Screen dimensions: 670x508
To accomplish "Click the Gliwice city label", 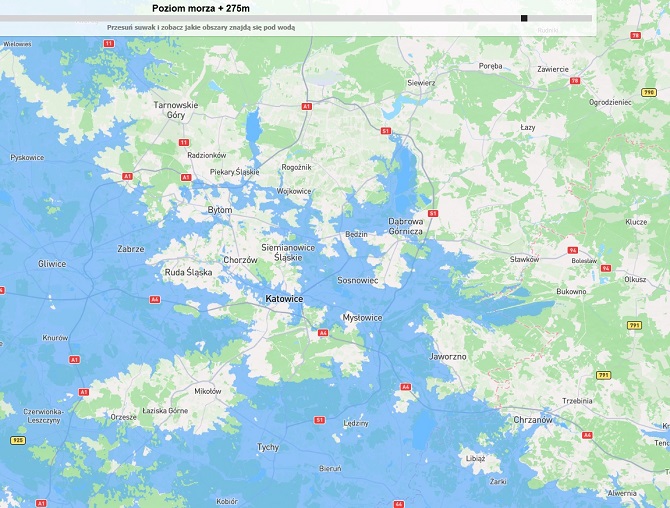I will 51,264.
